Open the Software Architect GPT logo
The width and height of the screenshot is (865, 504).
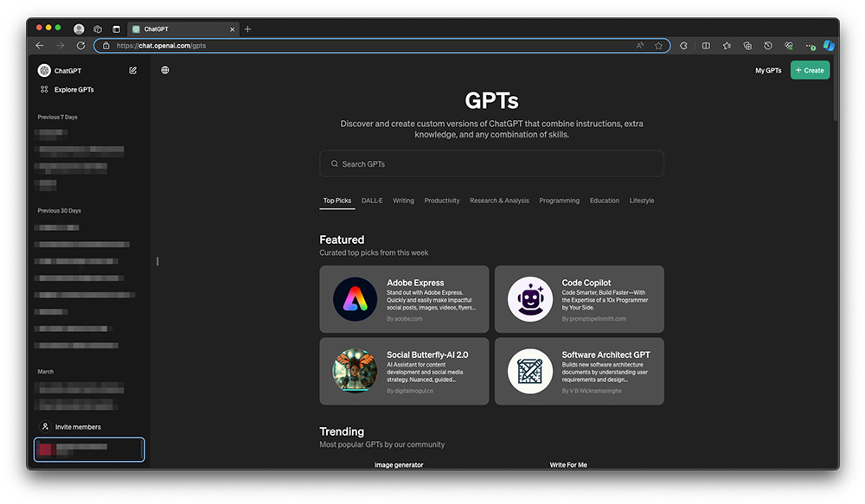coord(530,371)
